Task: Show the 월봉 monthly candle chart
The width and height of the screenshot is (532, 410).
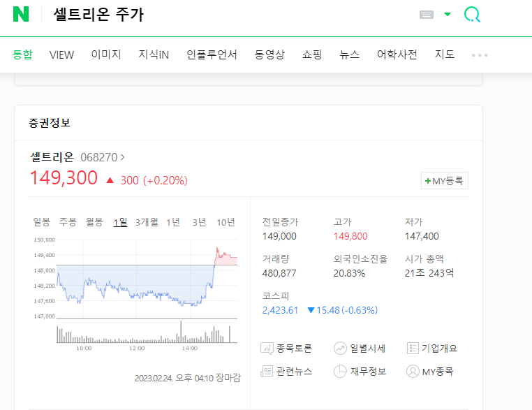Action: (x=94, y=222)
